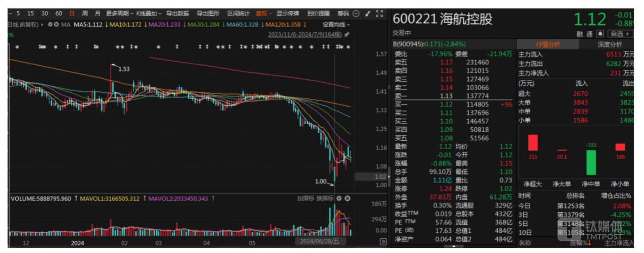Close the MA indicator with X icon

point(56,24)
